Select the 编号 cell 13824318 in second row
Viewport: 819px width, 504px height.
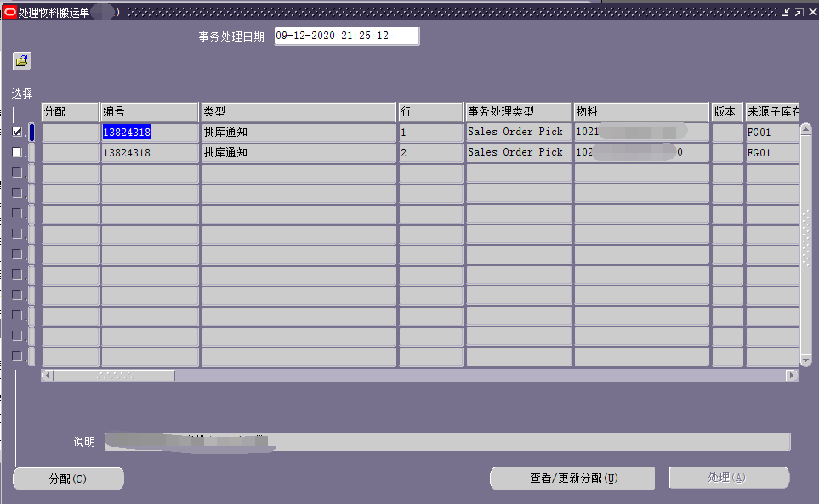[x=149, y=153]
